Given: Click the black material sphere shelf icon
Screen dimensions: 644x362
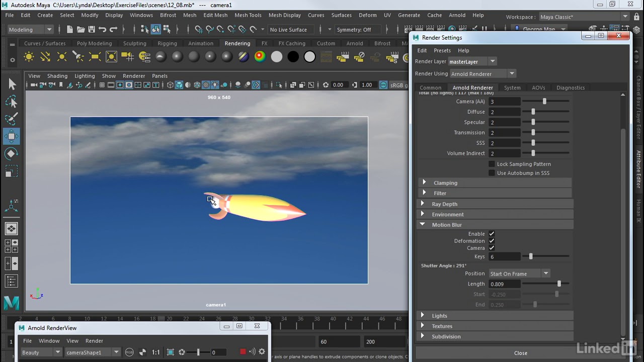Looking at the screenshot, I should (293, 57).
